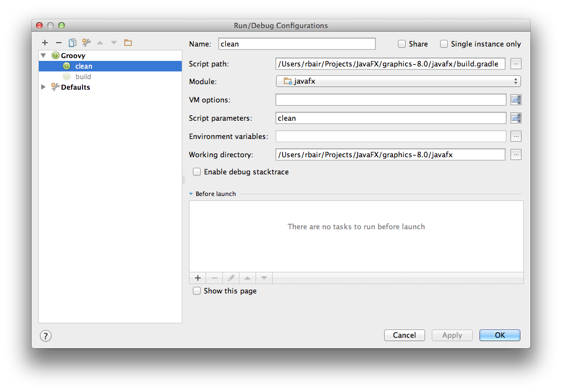
Task: Add a before launch task
Action: [197, 278]
